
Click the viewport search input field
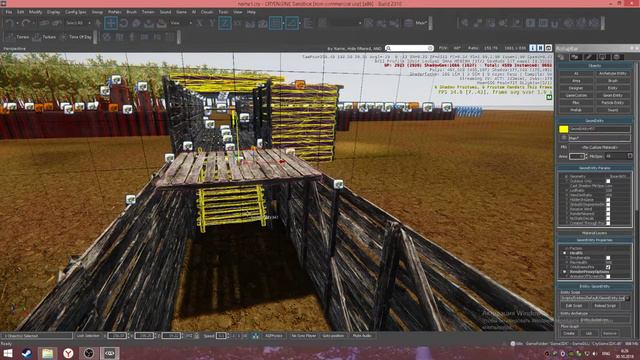click(x=409, y=48)
